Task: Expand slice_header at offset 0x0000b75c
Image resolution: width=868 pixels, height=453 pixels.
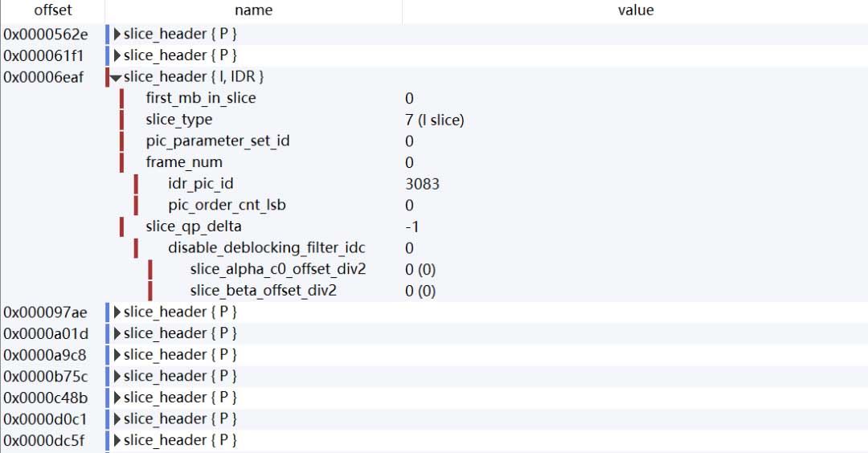Action: point(117,376)
